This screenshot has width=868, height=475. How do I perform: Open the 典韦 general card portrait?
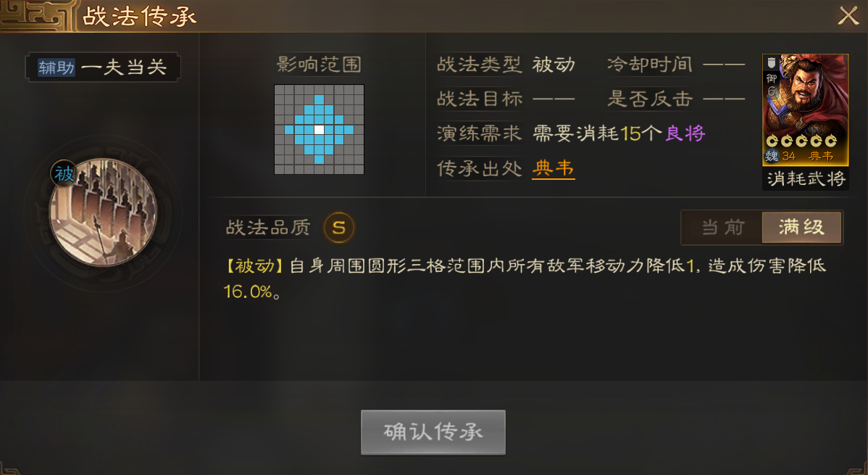[806, 110]
